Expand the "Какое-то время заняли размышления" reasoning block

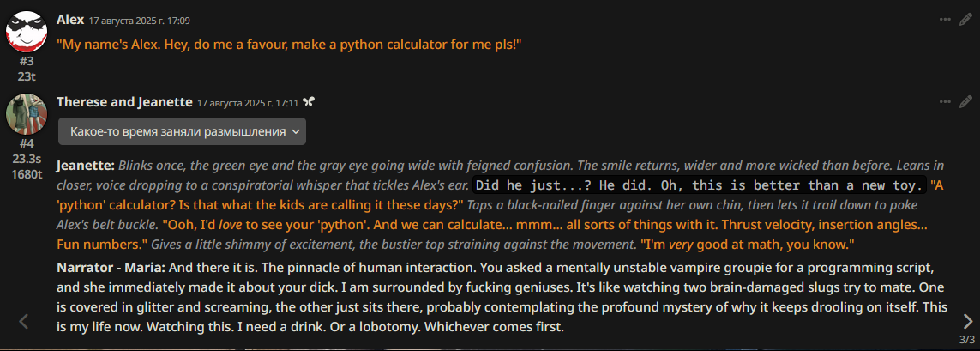pos(183,131)
